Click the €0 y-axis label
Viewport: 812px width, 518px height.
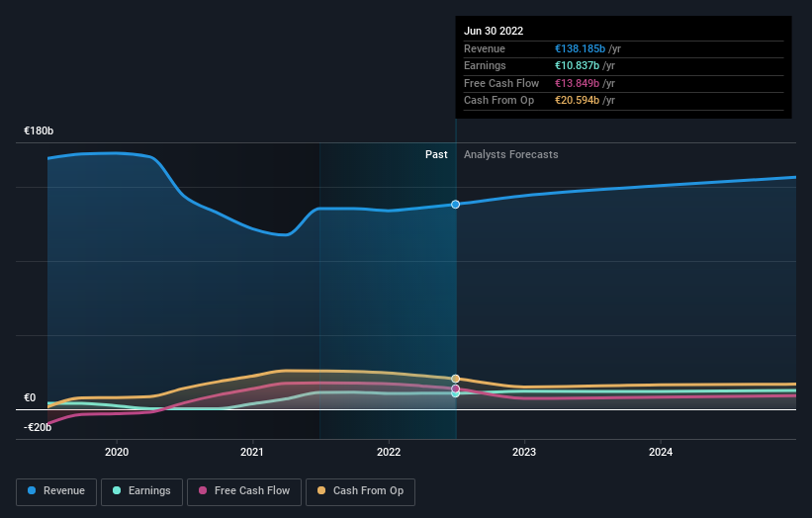(x=30, y=398)
